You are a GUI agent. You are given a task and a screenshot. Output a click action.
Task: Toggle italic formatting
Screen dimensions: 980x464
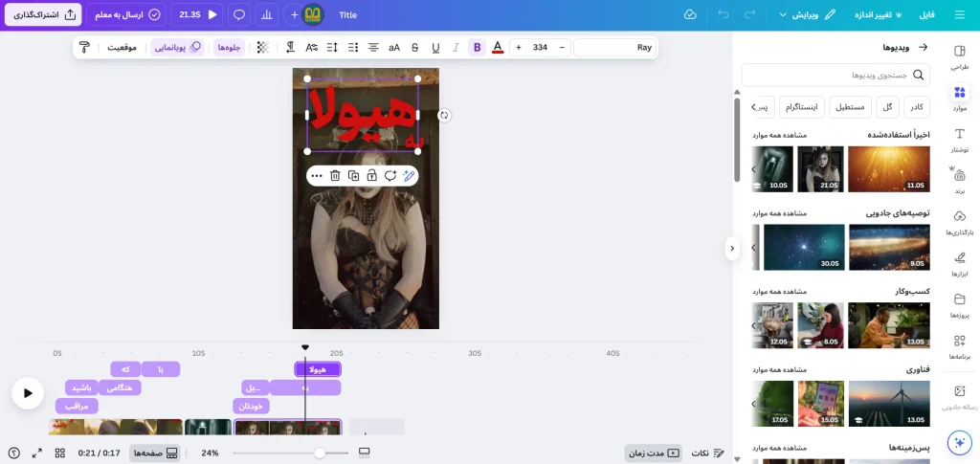click(457, 48)
